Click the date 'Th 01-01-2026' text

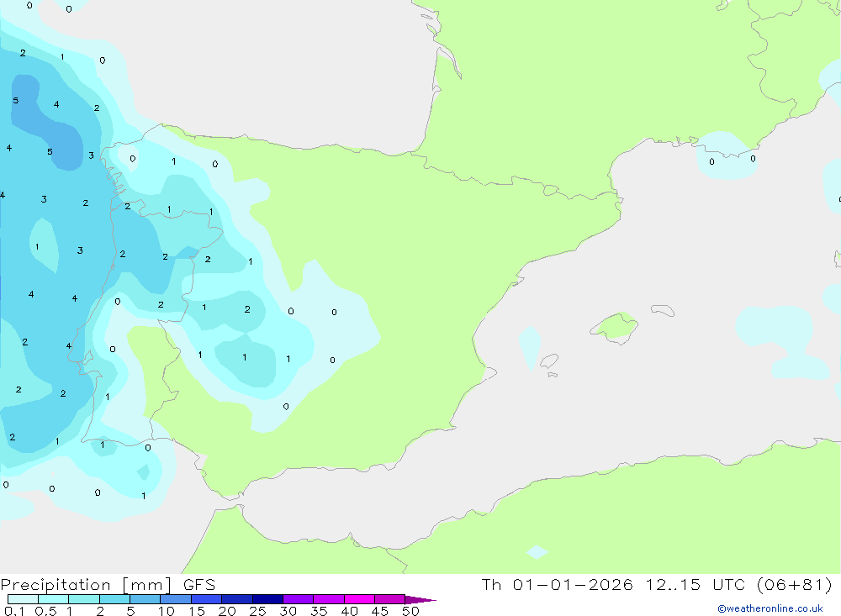point(557,585)
